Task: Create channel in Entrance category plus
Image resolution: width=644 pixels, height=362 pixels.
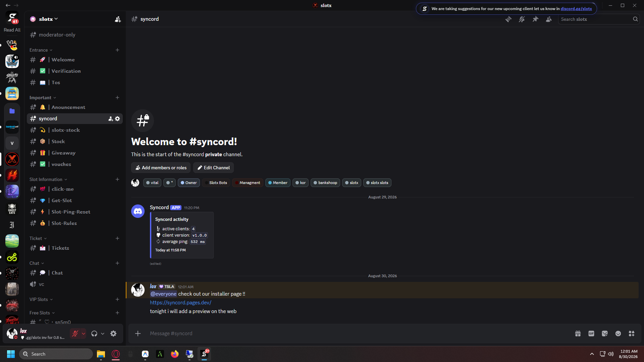Action: point(117,50)
